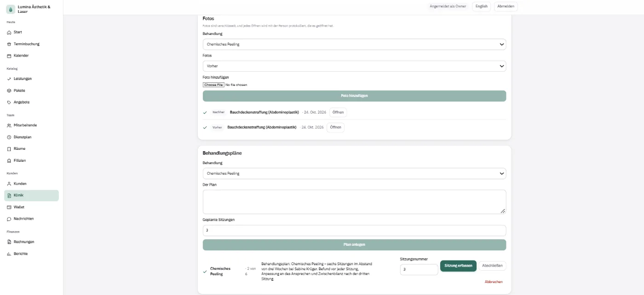The image size is (644, 295).
Task: Click the Filialen building icon
Action: [x=9, y=160]
